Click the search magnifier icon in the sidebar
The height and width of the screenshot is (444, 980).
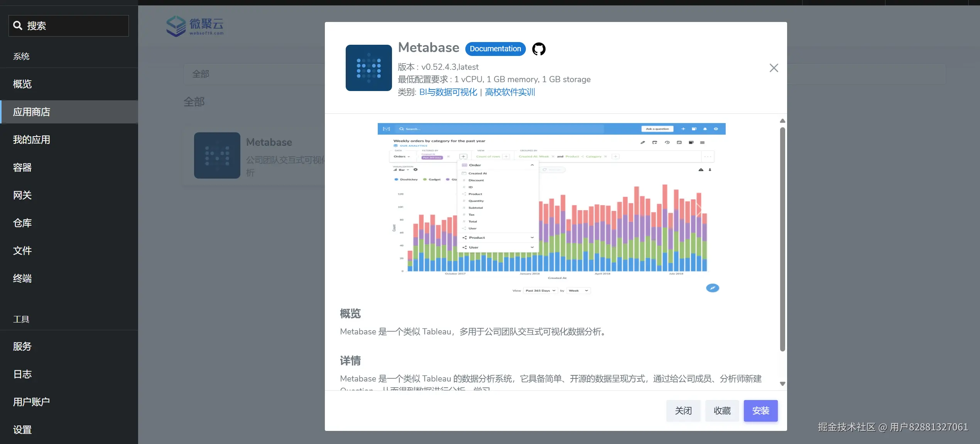[x=18, y=25]
